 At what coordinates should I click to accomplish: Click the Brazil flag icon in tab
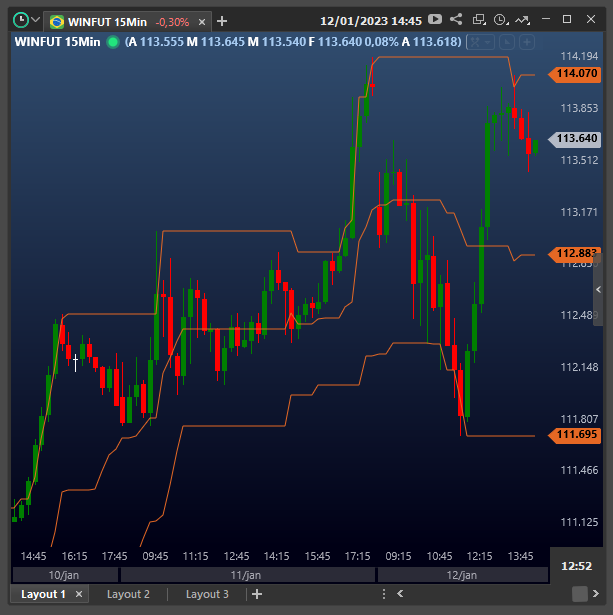coord(57,22)
